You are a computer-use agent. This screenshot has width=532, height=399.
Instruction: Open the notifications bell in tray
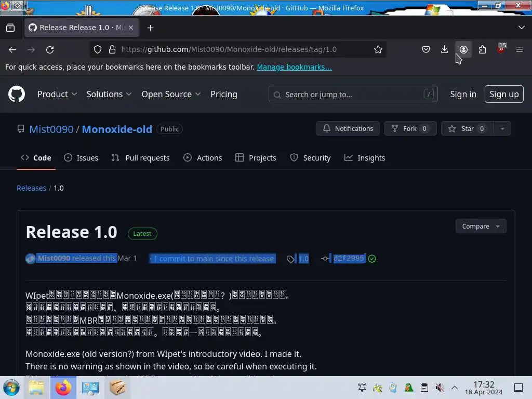[362, 388]
